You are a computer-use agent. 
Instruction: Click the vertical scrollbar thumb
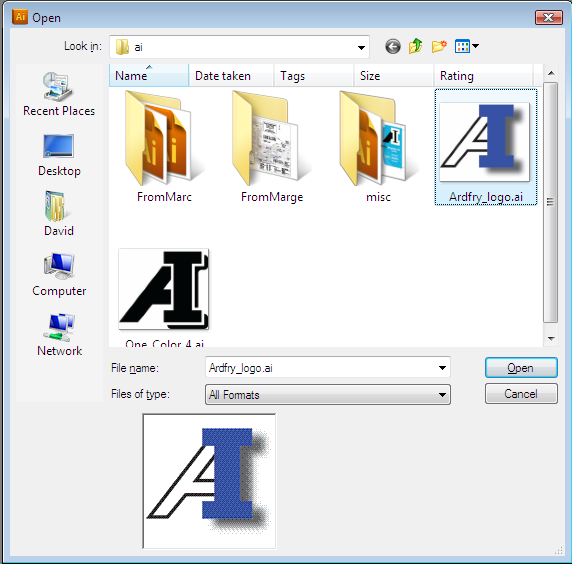point(551,202)
